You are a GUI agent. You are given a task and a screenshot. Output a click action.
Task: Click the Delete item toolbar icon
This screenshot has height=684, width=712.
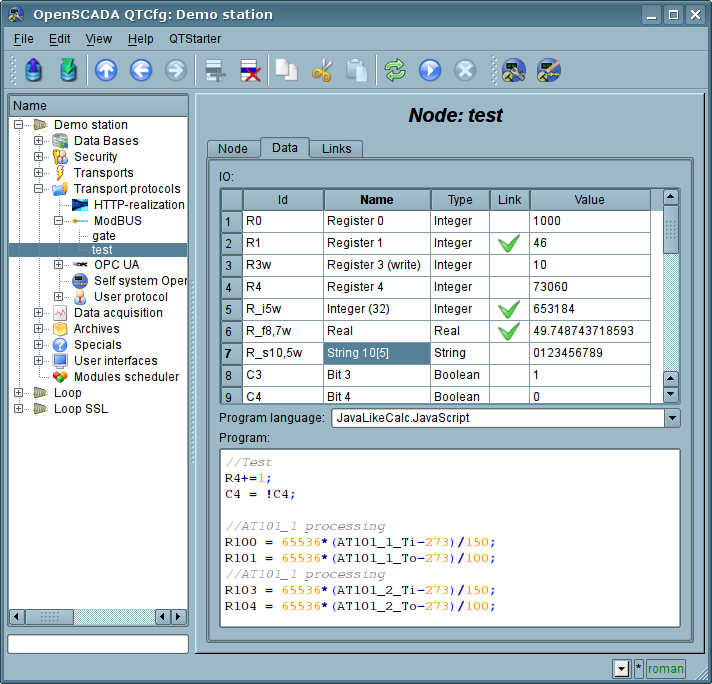tap(248, 70)
